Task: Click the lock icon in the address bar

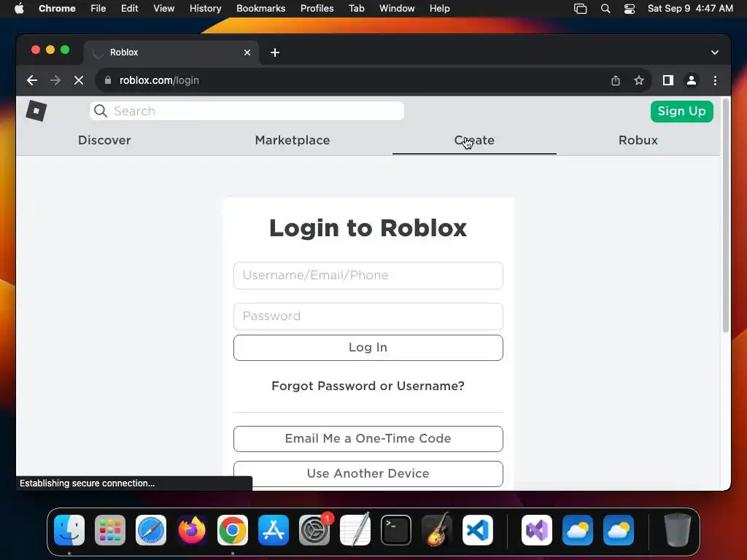Action: tap(108, 80)
